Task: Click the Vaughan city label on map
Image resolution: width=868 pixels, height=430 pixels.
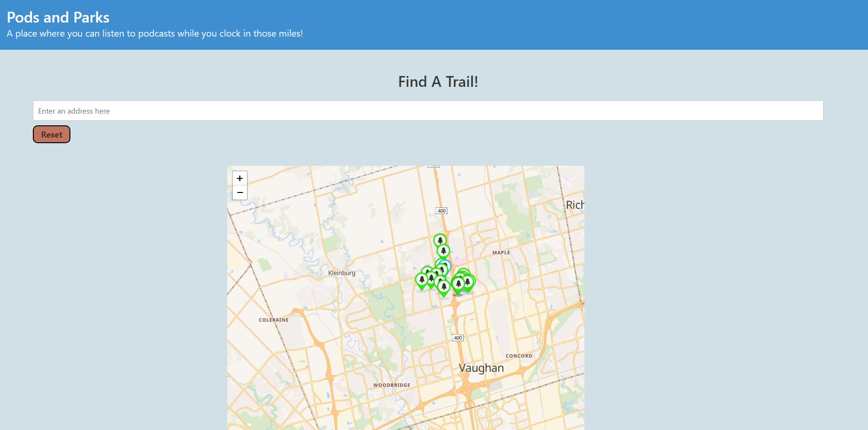Action: tap(481, 368)
